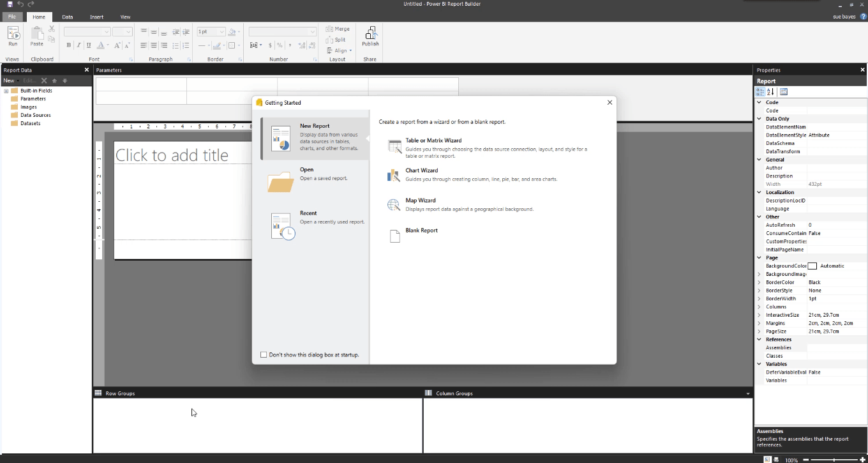The height and width of the screenshot is (463, 868).
Task: Select New Report in Getting Started
Action: [315, 139]
